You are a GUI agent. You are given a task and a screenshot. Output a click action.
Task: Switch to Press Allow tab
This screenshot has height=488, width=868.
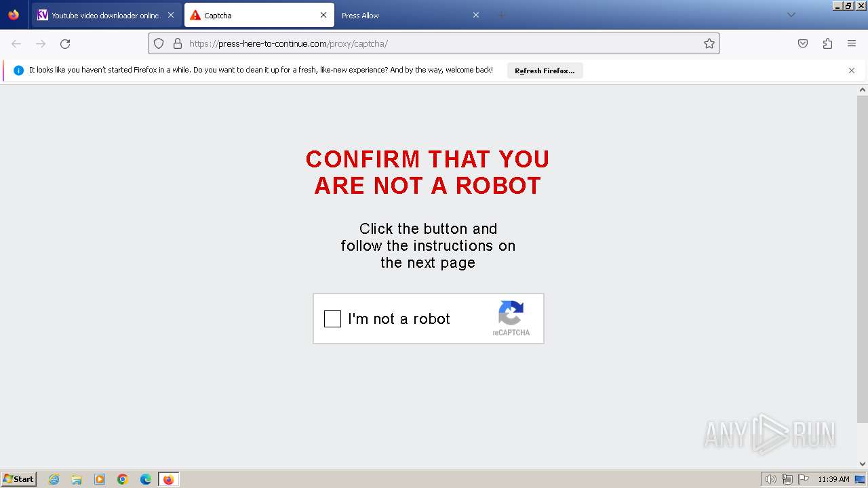tap(412, 15)
